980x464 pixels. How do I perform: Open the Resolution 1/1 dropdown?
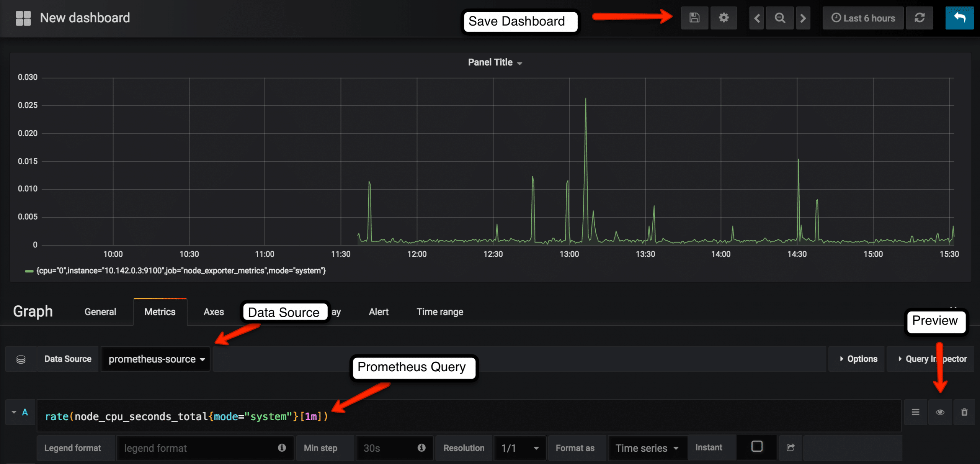[519, 448]
